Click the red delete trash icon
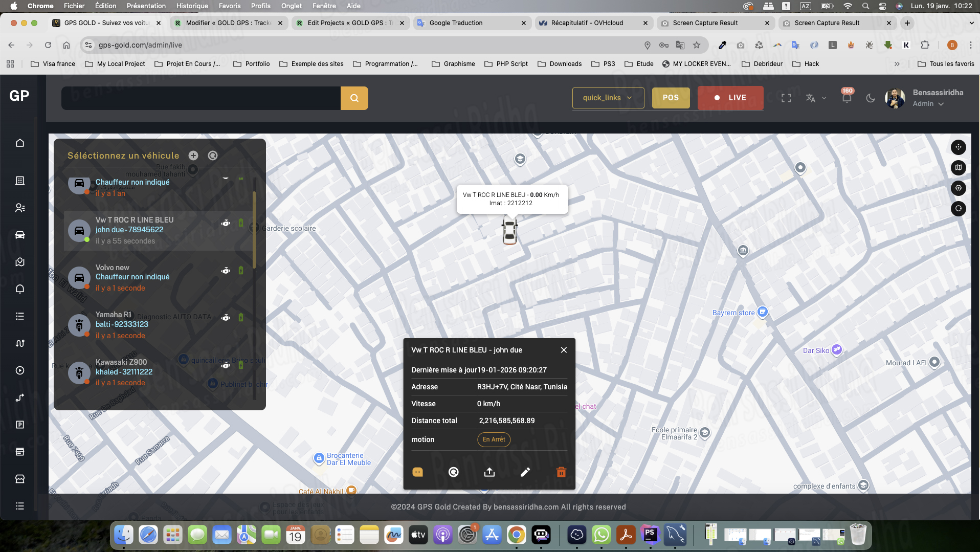Screen dimensions: 980x552 [561, 472]
